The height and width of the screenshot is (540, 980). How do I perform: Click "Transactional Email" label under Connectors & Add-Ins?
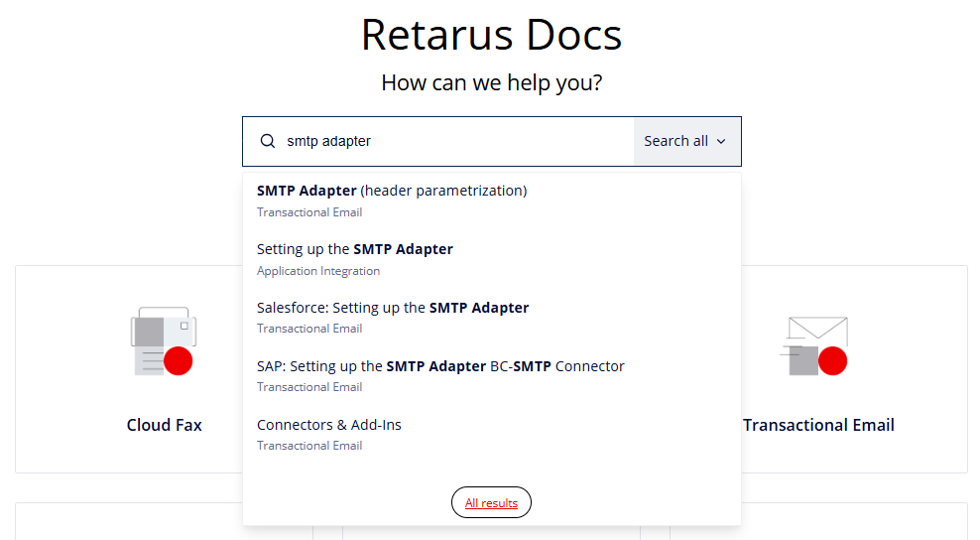pyautogui.click(x=309, y=446)
